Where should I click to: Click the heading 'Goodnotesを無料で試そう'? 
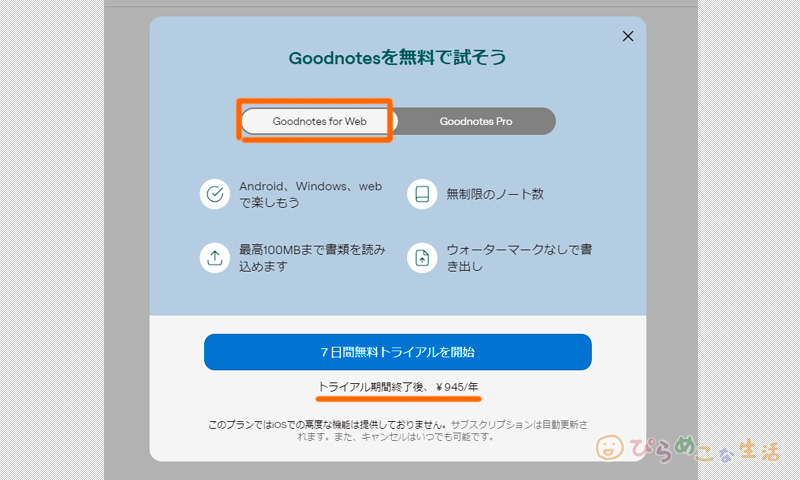pos(397,57)
